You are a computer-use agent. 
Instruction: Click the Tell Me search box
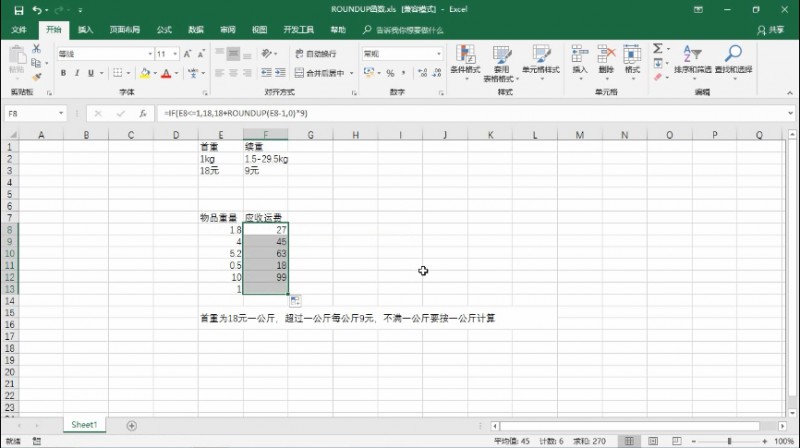[x=403, y=30]
